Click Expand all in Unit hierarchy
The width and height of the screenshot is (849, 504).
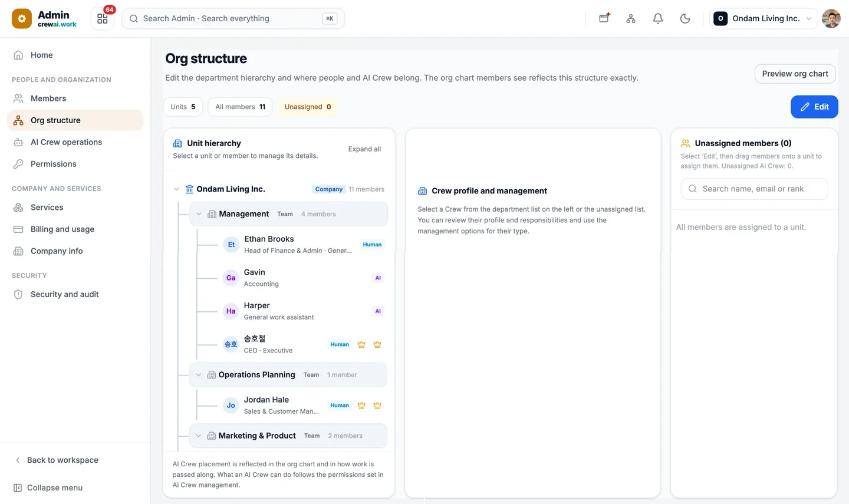364,149
